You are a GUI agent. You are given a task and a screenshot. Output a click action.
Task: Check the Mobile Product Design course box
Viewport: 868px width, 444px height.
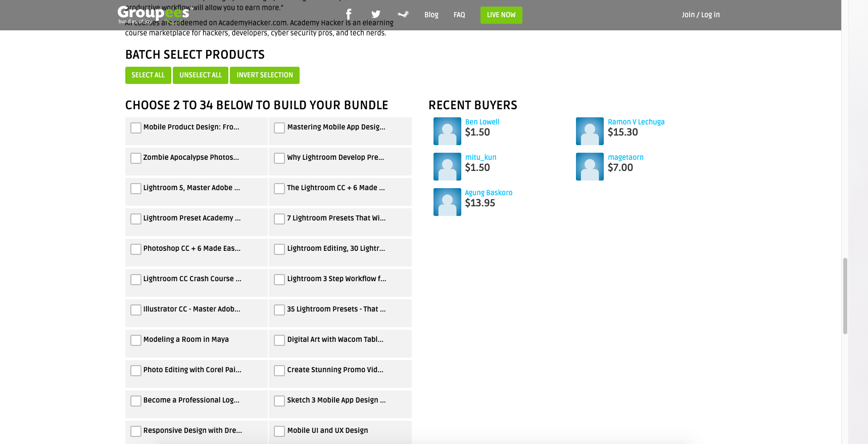[136, 128]
